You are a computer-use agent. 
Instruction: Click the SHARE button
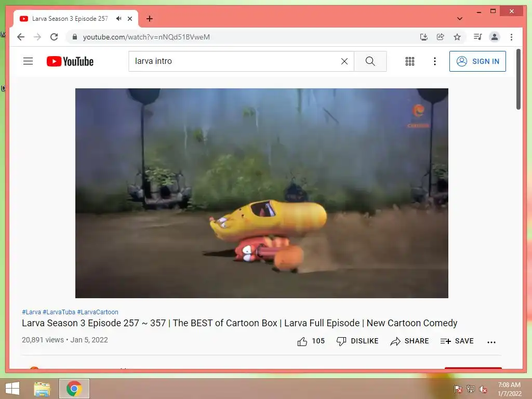409,341
